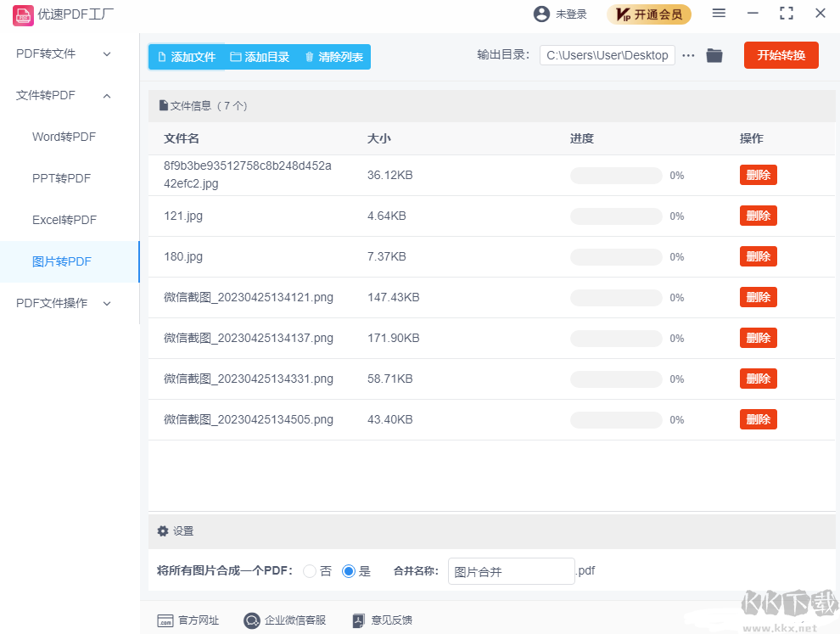The width and height of the screenshot is (840, 634).
Task: Start conversion with 开始转换 button
Action: 781,54
